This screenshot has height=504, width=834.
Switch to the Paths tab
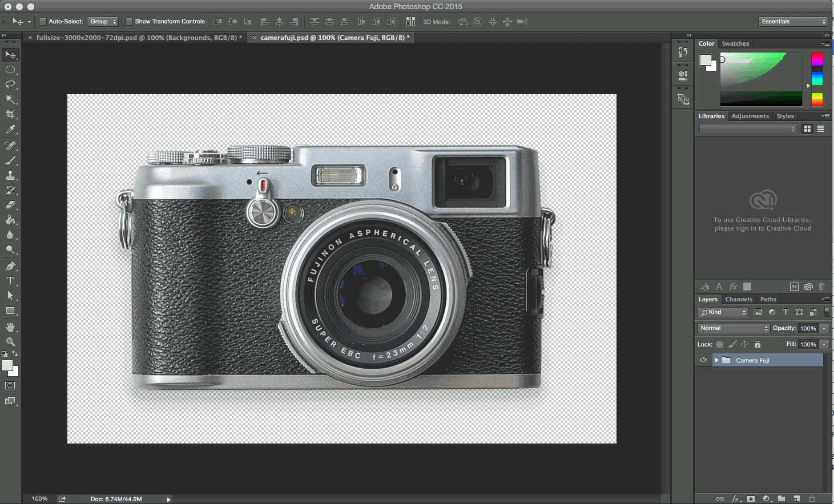pos(768,299)
